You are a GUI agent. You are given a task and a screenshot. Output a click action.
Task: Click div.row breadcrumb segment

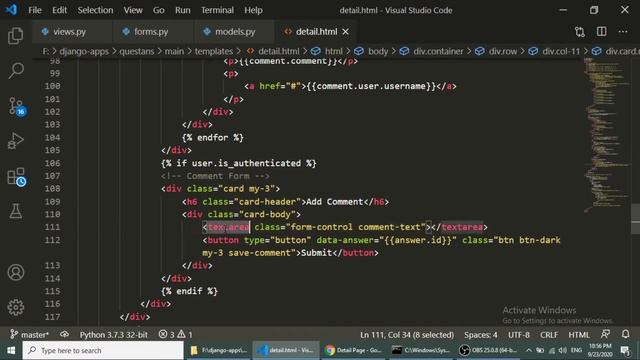[503, 51]
